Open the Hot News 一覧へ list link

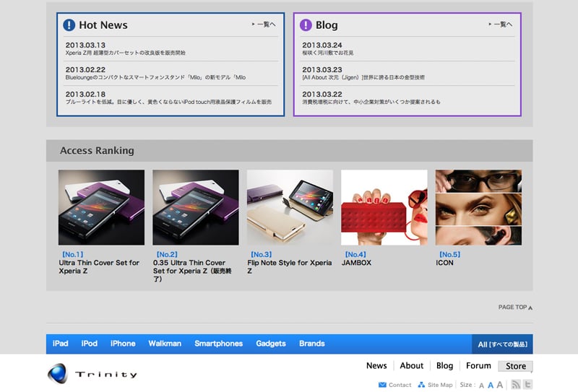pyautogui.click(x=264, y=25)
